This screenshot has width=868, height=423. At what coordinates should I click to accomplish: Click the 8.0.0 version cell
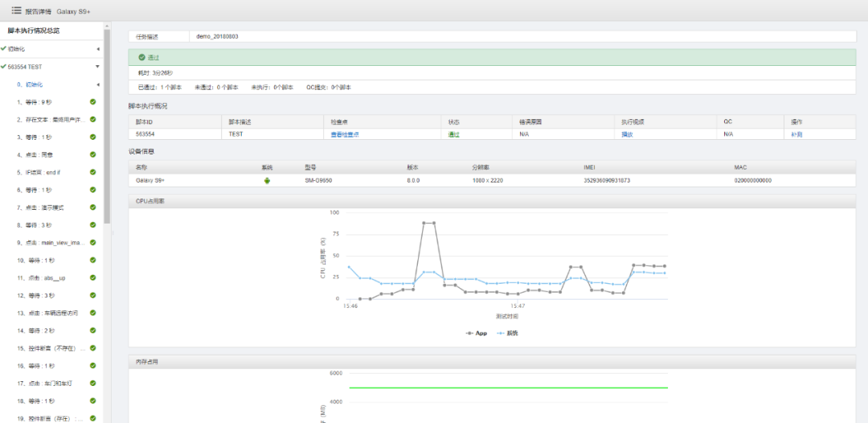414,180
